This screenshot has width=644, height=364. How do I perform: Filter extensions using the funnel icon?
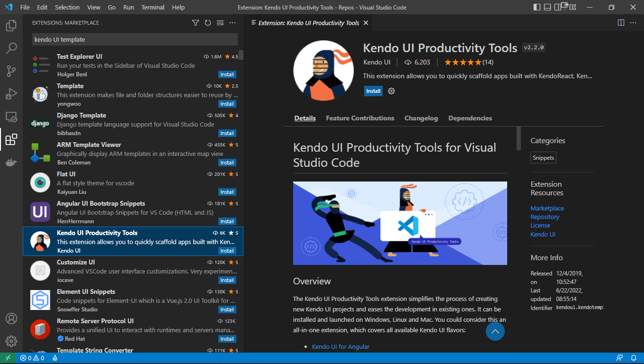tap(196, 23)
